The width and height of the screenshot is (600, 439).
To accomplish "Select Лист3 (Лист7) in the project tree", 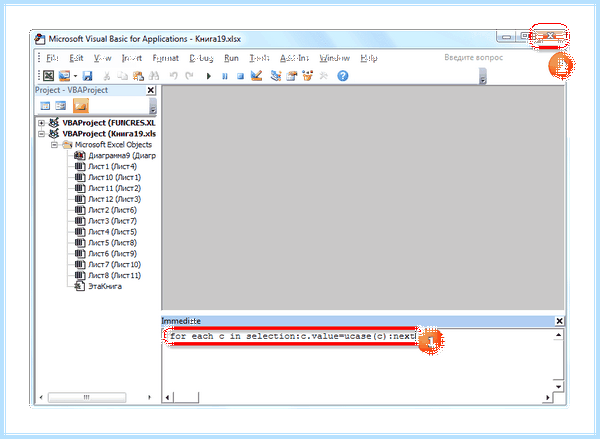I will click(x=112, y=221).
